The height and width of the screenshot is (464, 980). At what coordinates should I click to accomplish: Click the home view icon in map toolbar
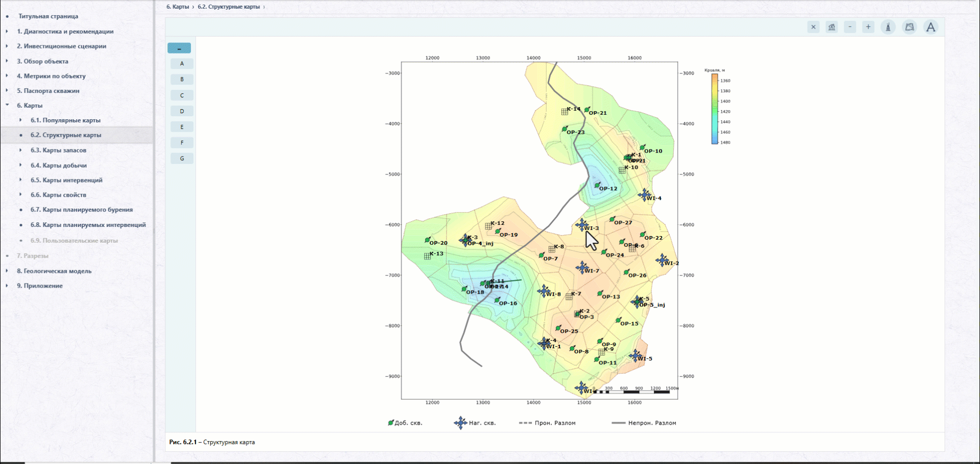pos(832,27)
